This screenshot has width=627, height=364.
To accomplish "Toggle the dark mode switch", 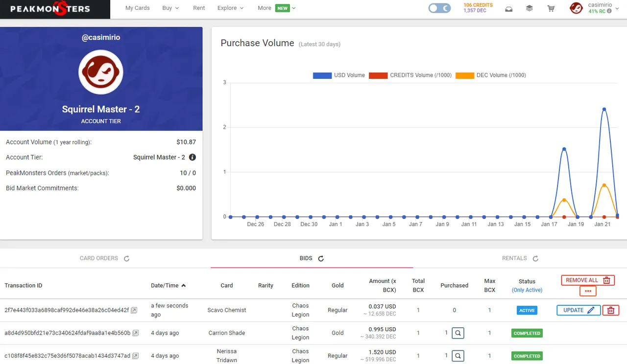I will click(439, 8).
